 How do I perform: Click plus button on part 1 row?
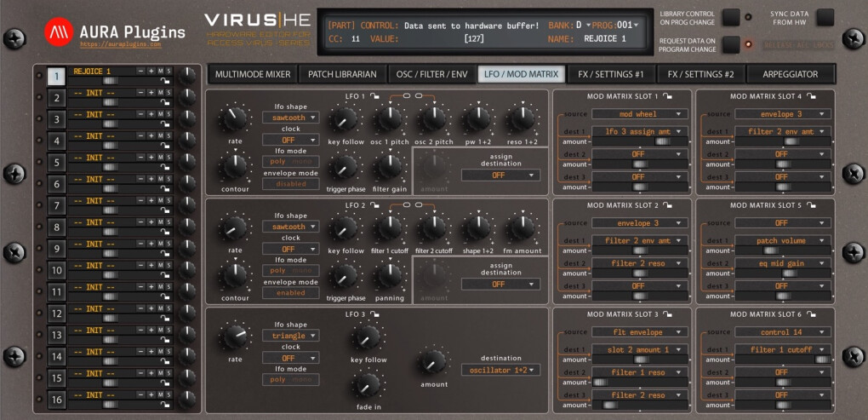[x=151, y=71]
